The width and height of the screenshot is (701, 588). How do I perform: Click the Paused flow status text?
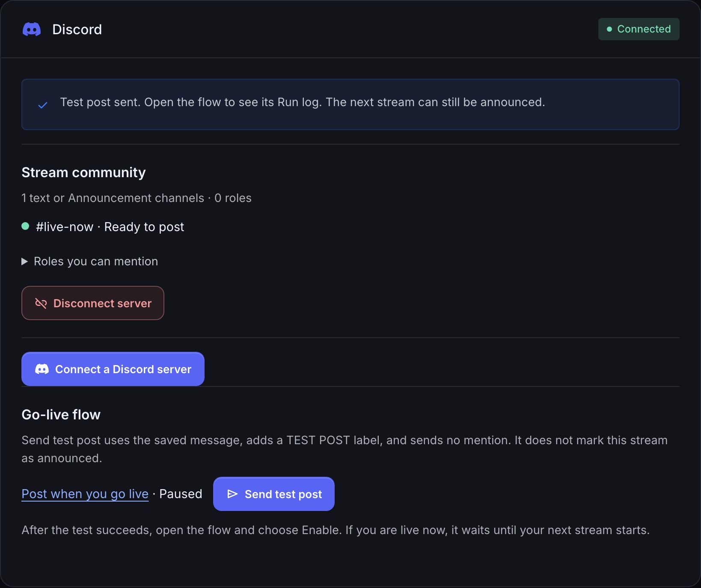coord(181,494)
